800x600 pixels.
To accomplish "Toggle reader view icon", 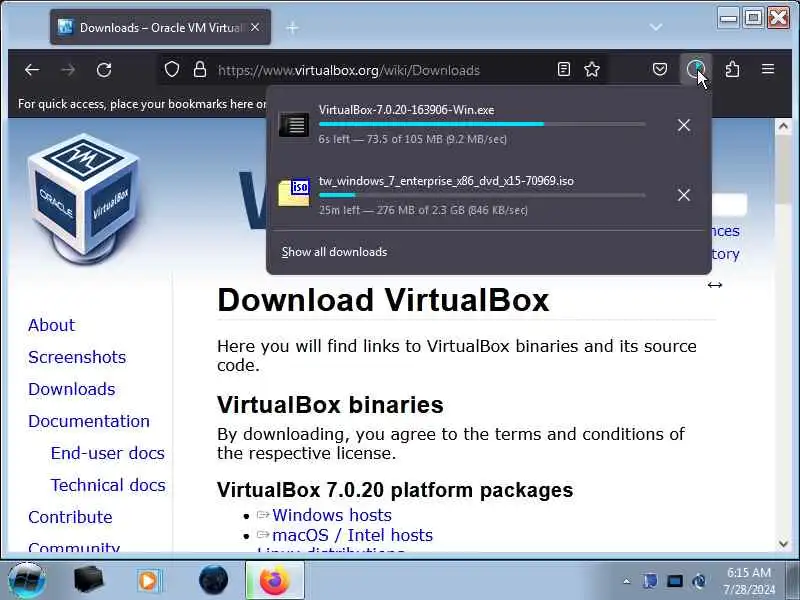I will click(x=564, y=69).
